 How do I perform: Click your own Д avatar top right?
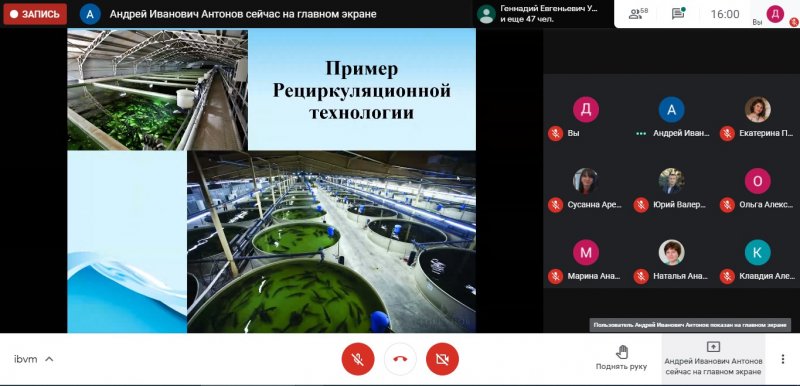[776, 14]
